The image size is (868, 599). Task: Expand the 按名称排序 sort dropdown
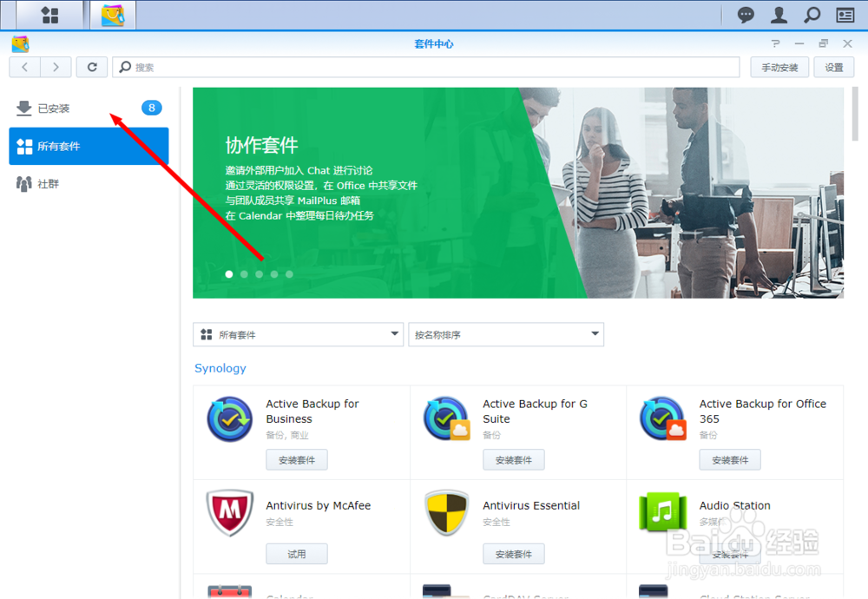coord(506,334)
